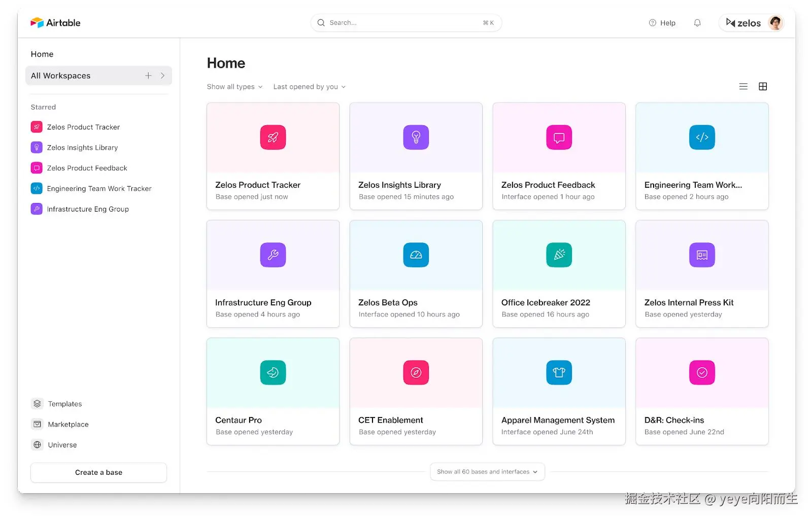
Task: Click the Marketplace store icon
Action: 37,424
